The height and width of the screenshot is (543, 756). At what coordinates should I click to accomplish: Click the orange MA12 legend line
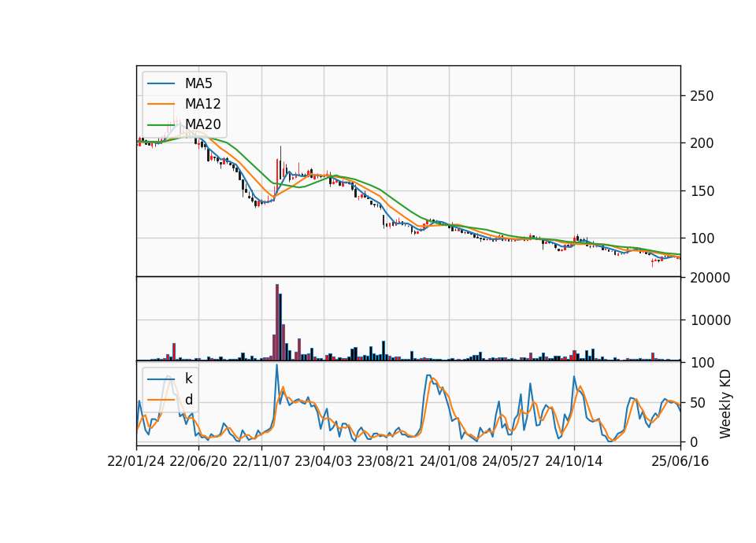(161, 104)
